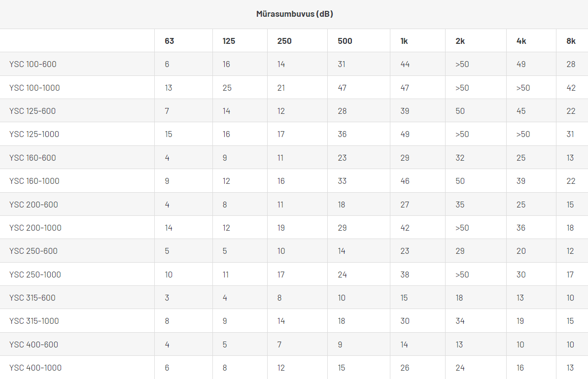Click the 8k frequency column header
Viewport: 588px width, 379px height.
click(x=571, y=41)
